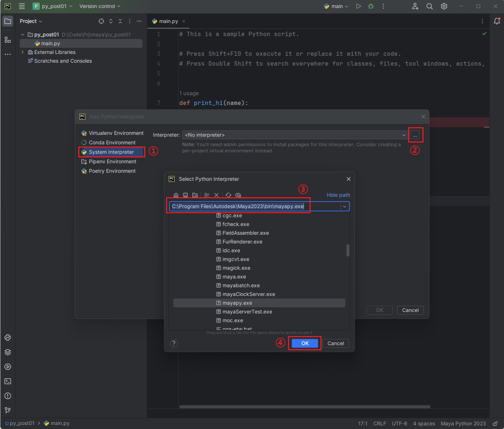
Task: Open IDE settings gear icon
Action: point(444,6)
